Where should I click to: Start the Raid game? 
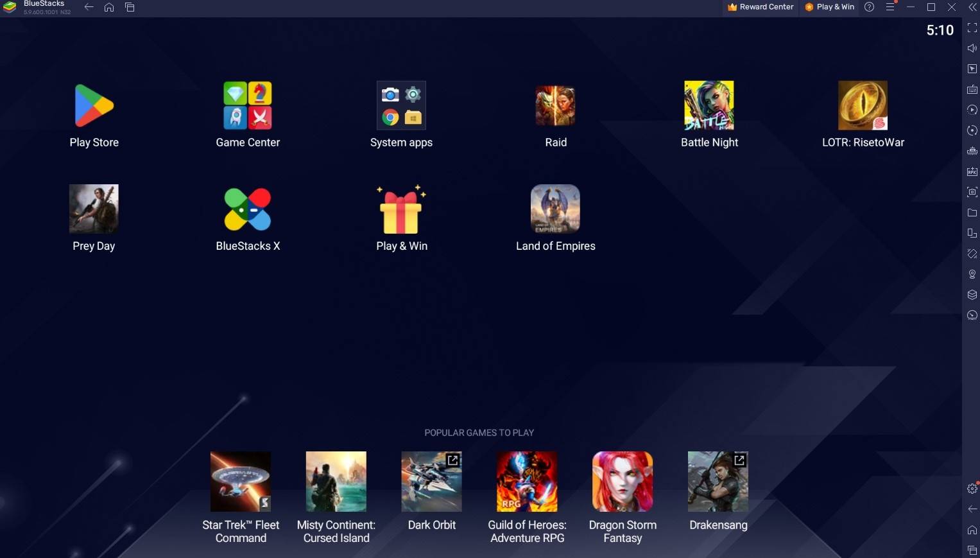click(x=556, y=106)
